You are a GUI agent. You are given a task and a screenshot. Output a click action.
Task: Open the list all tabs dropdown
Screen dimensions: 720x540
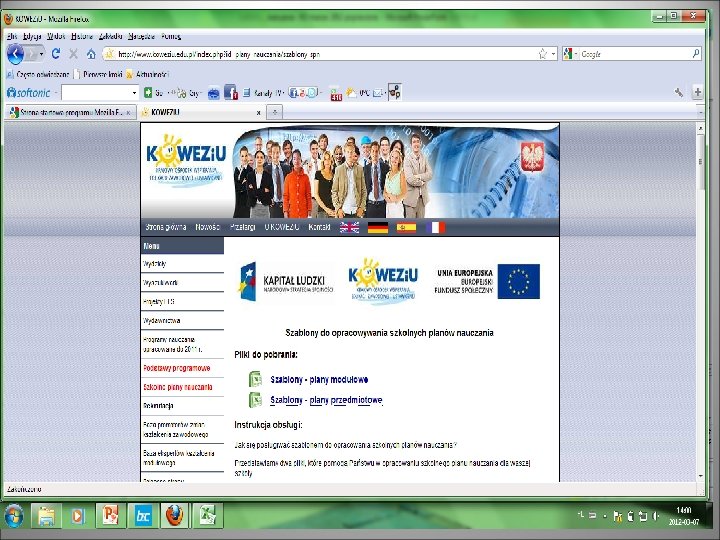[x=700, y=112]
